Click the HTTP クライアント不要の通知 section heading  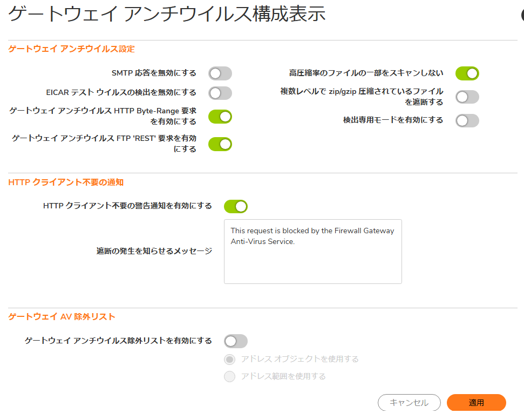[x=66, y=182]
